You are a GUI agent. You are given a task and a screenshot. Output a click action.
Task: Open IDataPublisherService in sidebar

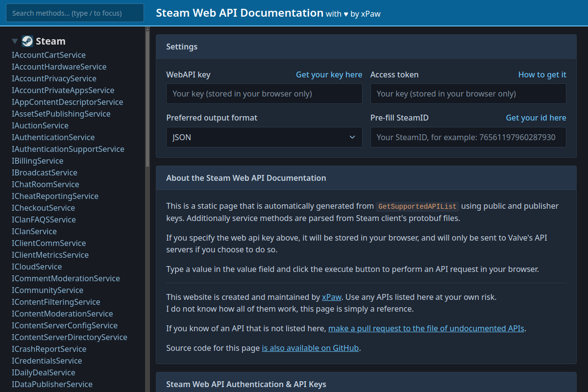click(x=52, y=384)
